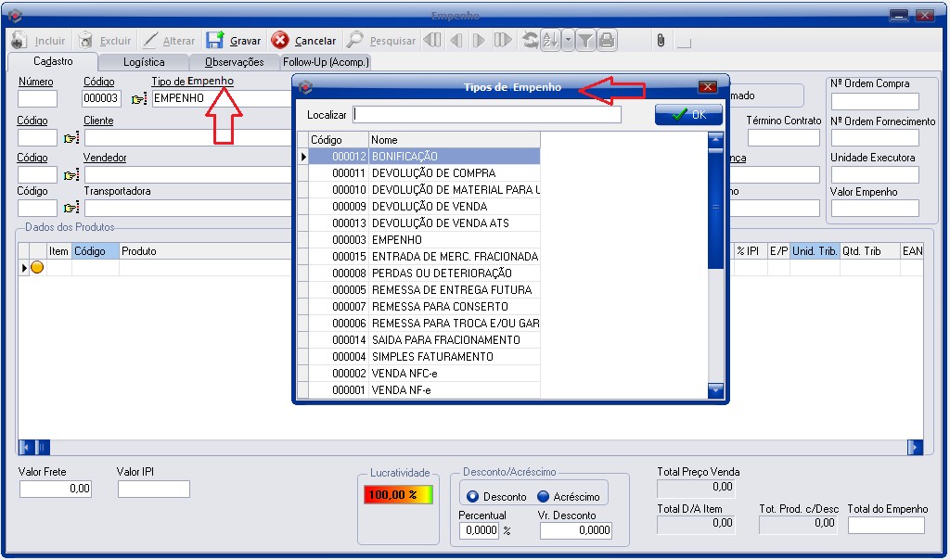Click the printer icon in the toolbar
Screen dimensions: 950x560
coord(607,40)
